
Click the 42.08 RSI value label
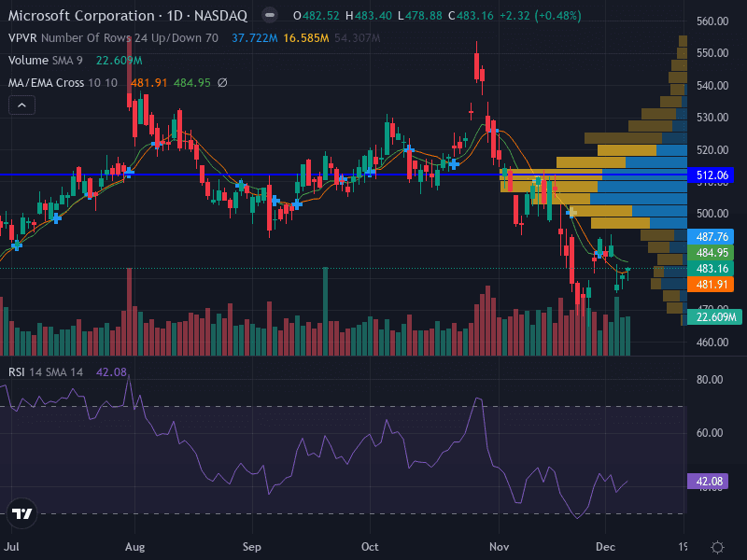click(708, 482)
